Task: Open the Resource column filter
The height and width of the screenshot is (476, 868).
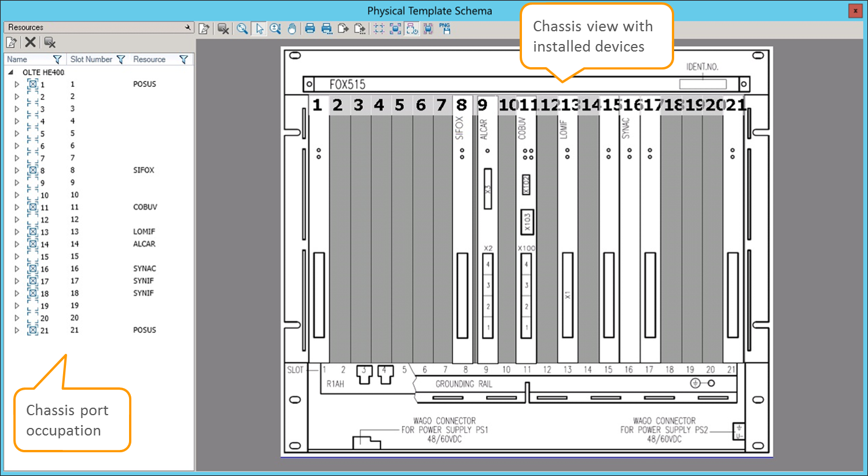Action: pos(183,59)
